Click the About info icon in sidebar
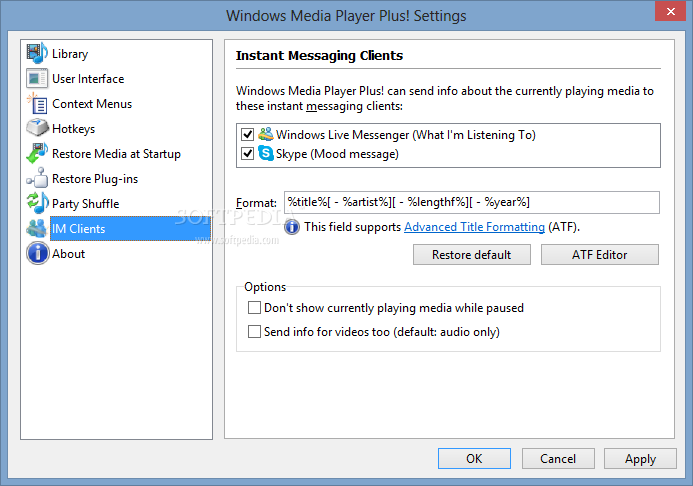 click(38, 254)
